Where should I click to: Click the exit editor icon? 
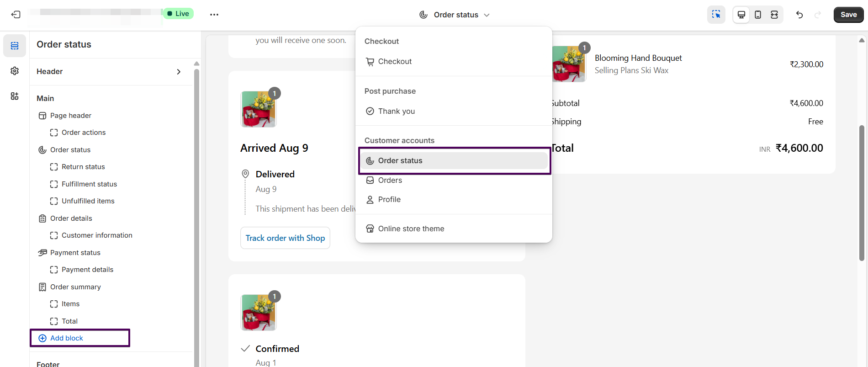coord(16,15)
